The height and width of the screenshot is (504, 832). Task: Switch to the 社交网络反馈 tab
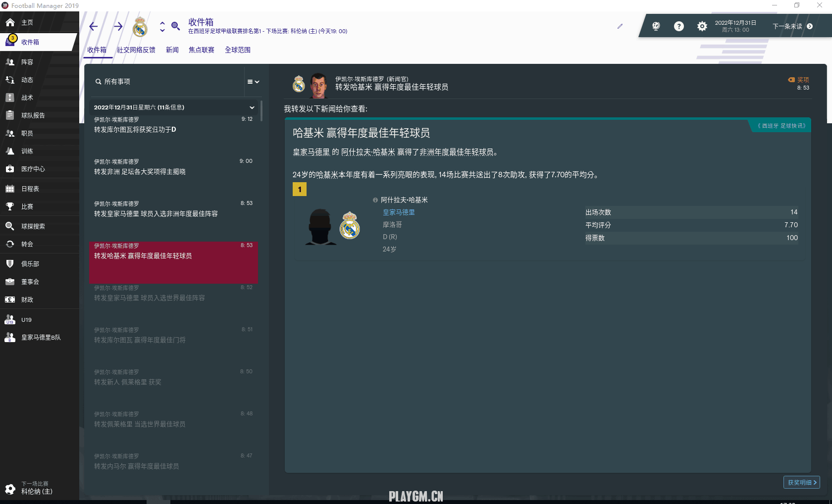[136, 50]
